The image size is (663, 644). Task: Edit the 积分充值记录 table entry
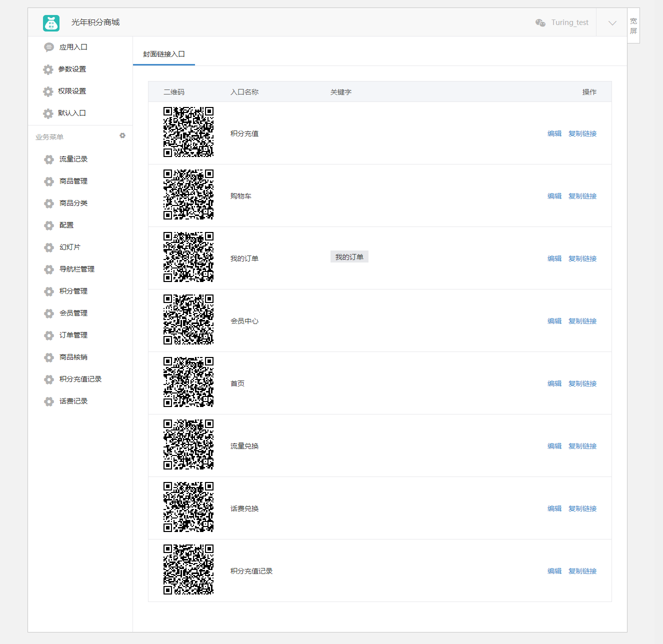tap(554, 571)
